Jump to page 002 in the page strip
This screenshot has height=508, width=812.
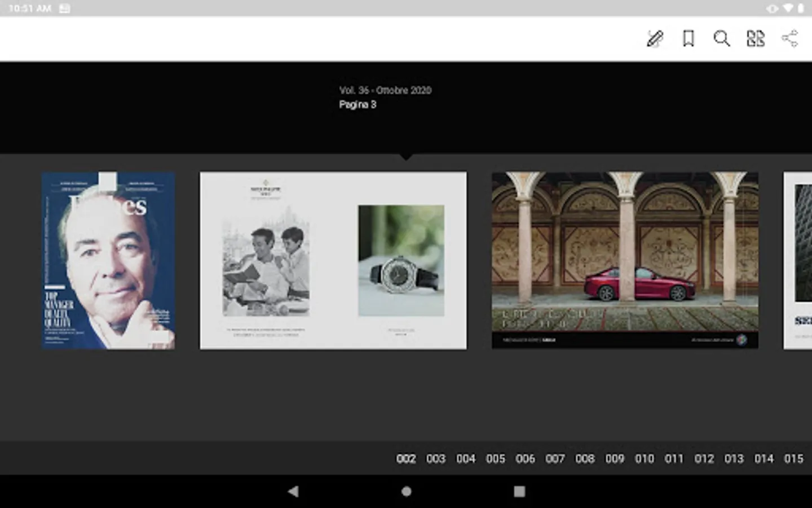(x=406, y=459)
